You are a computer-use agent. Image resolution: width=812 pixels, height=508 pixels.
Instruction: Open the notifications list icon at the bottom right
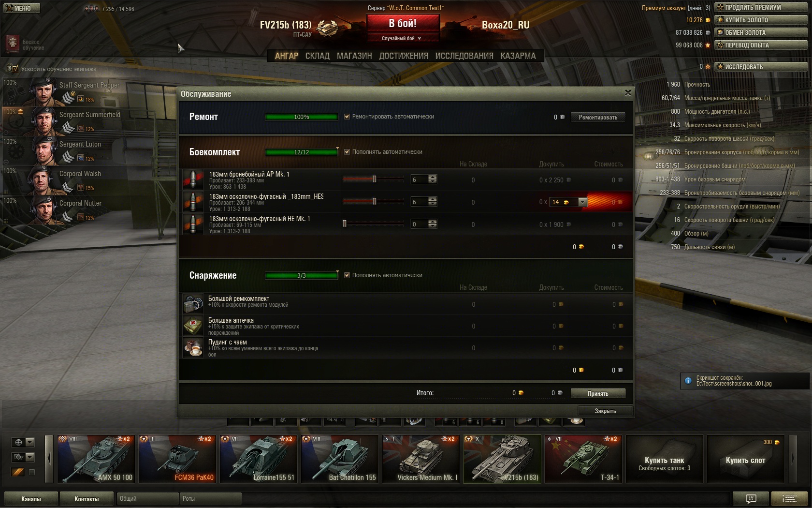(789, 498)
